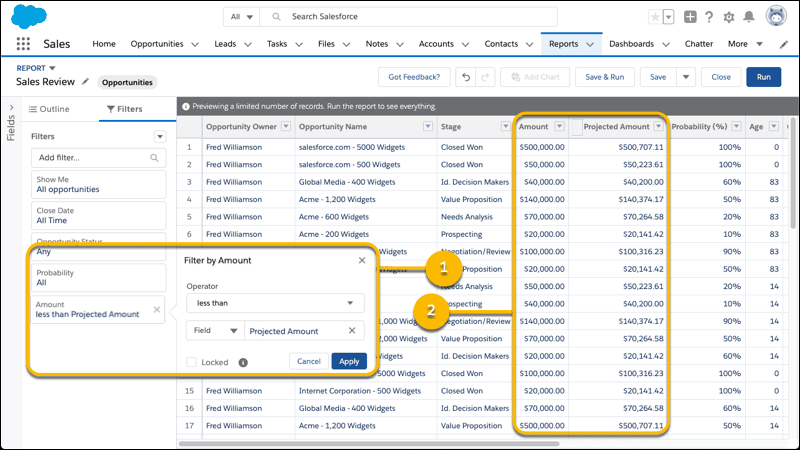Expand the Leads nav chevron
800x450 pixels.
point(248,44)
